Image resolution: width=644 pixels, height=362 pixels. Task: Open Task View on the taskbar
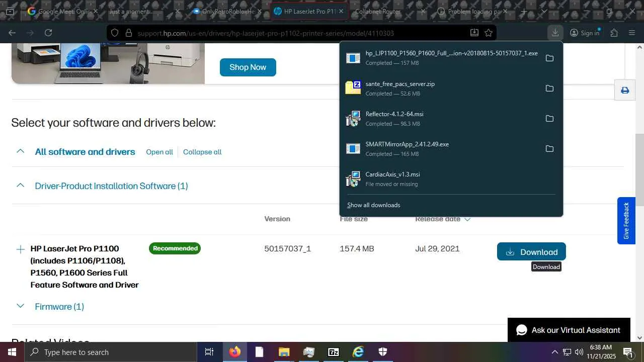tap(209, 352)
